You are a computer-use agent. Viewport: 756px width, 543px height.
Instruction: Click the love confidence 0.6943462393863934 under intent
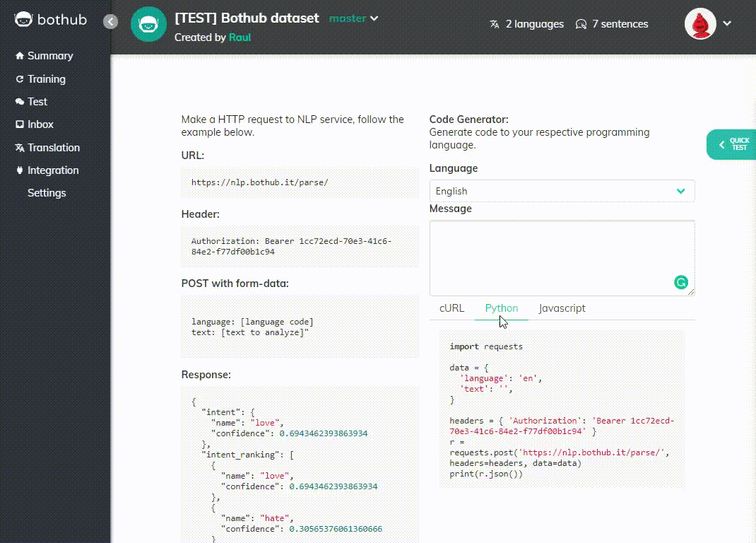pos(324,433)
